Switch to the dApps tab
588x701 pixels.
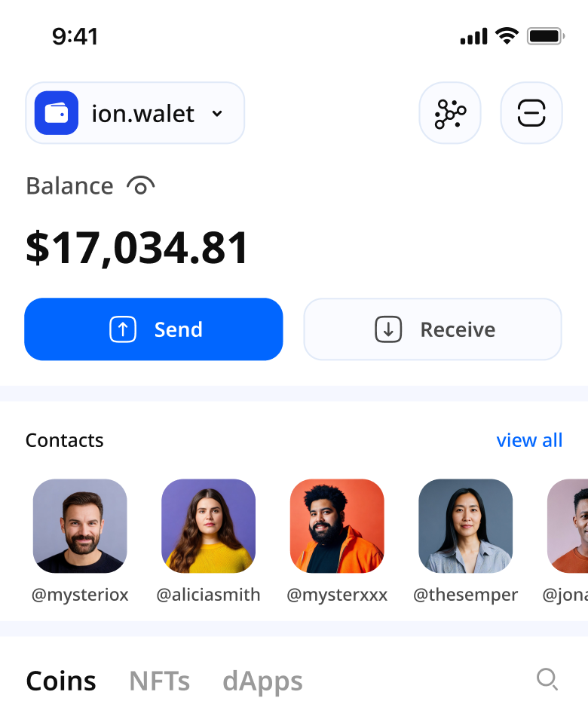(262, 682)
